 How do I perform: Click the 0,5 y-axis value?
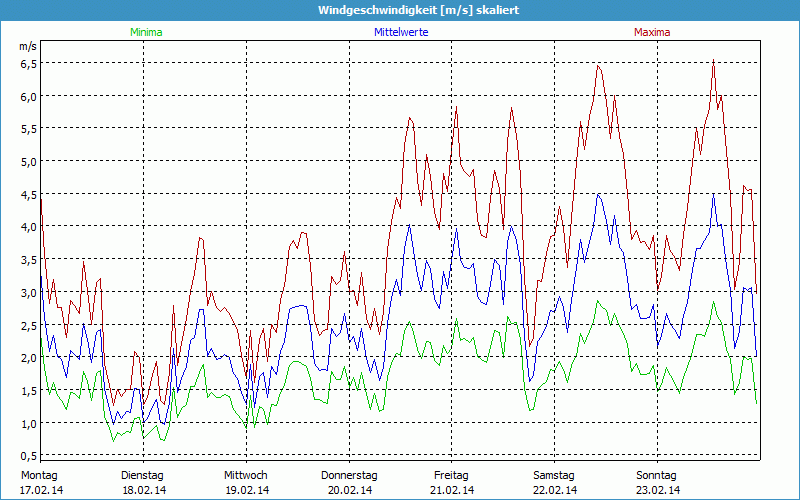point(29,456)
